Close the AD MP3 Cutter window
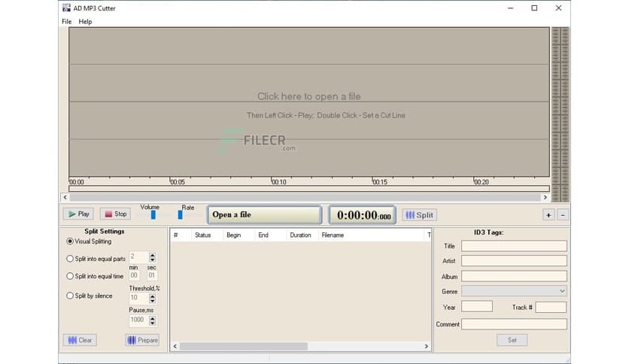The width and height of the screenshot is (629, 364). pyautogui.click(x=558, y=8)
